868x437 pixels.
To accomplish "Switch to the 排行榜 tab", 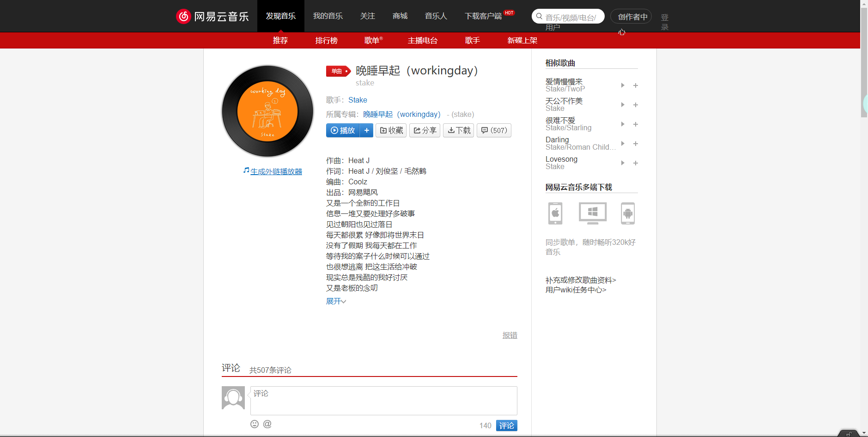I will [327, 40].
